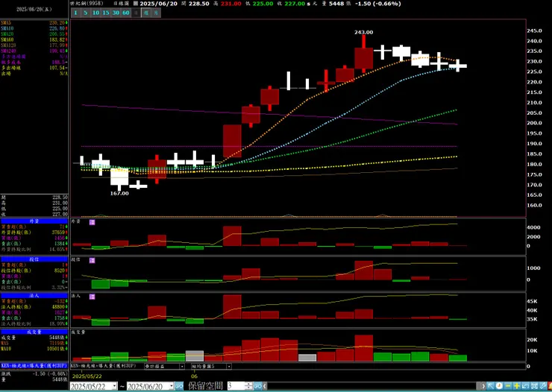Viewport: 552px width, 392px height.
Task: Switch to 1-minute timeframe
Action: (x=75, y=13)
